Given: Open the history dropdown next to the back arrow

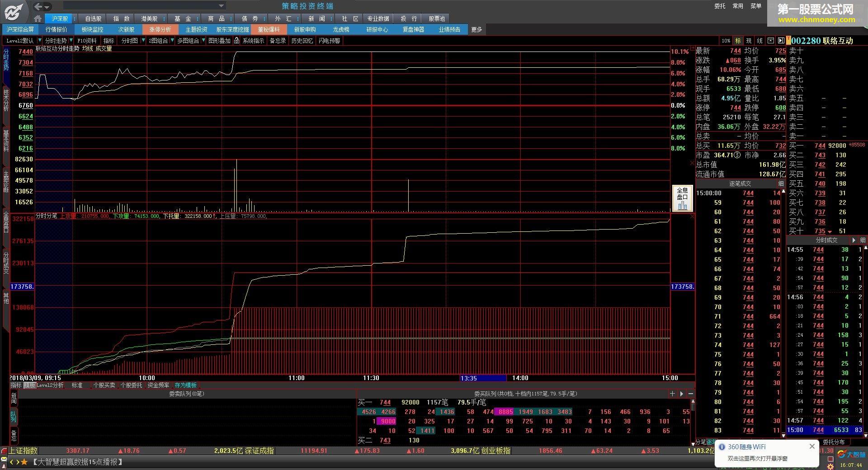Looking at the screenshot, I should tap(47, 7).
